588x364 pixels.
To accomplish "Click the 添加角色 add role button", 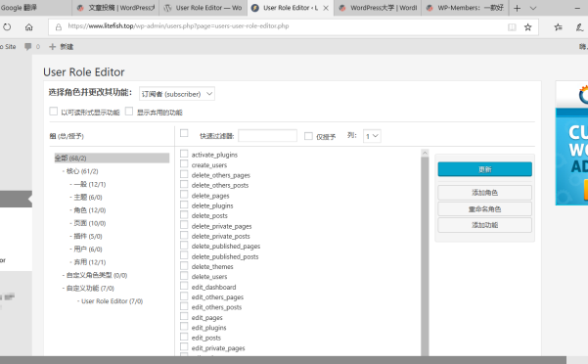I will point(484,193).
